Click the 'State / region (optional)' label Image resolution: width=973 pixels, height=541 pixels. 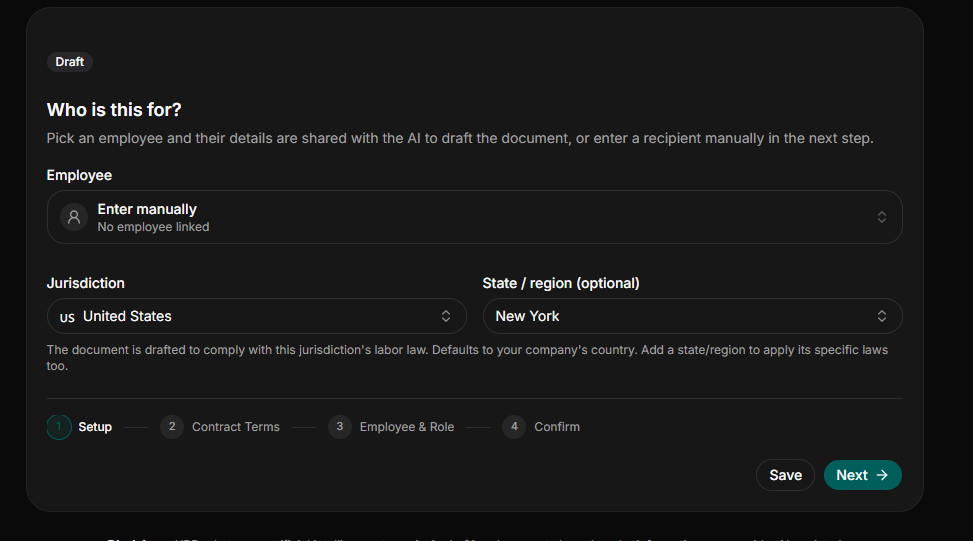tap(561, 283)
